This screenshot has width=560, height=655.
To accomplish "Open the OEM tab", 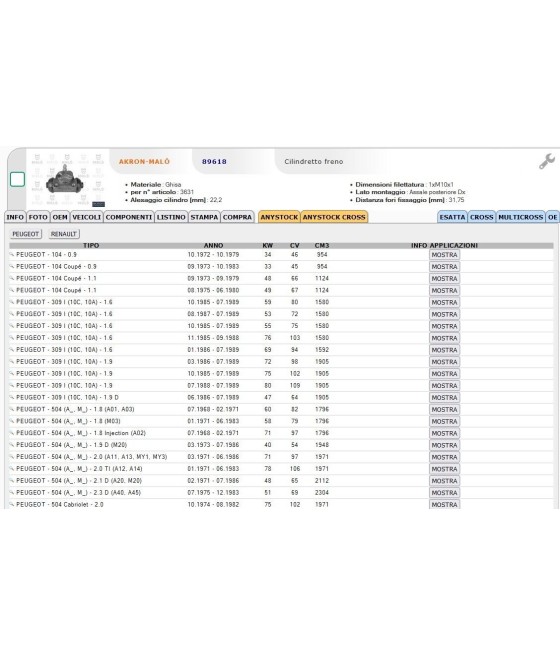I will pyautogui.click(x=60, y=217).
